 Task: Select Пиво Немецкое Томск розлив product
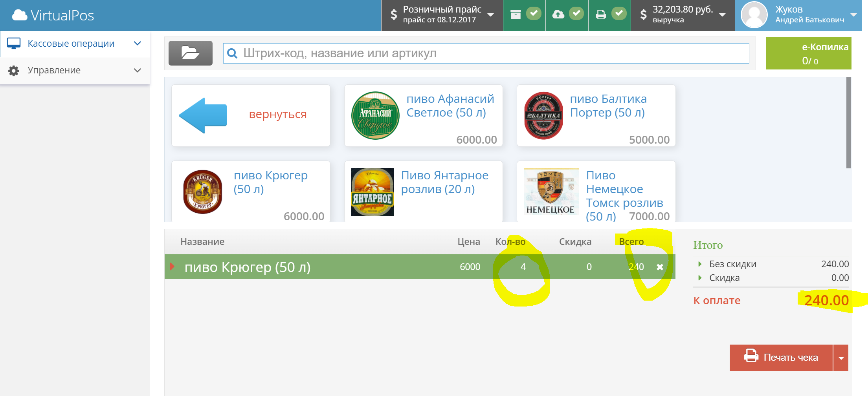[596, 192]
